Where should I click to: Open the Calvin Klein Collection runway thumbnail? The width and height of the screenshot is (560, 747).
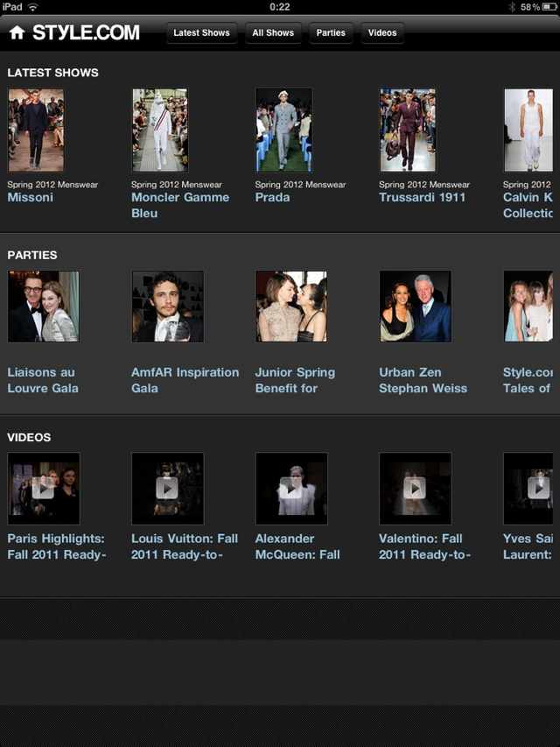pyautogui.click(x=528, y=130)
